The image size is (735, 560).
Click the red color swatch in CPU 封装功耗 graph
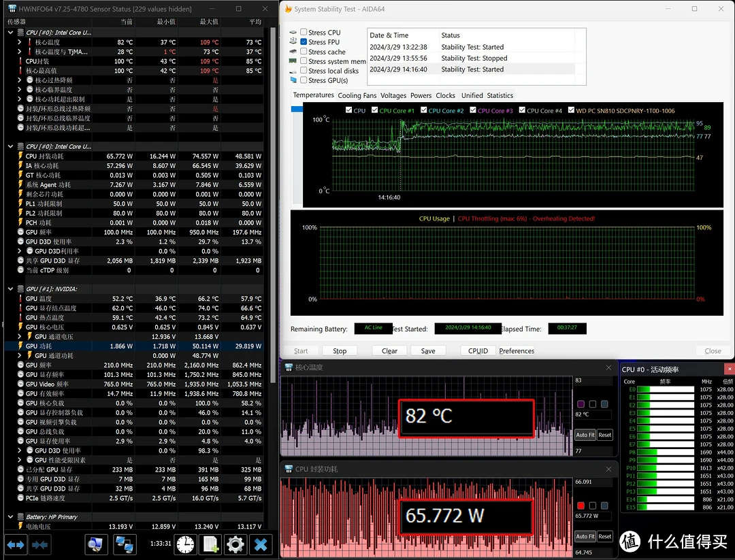tap(581, 506)
